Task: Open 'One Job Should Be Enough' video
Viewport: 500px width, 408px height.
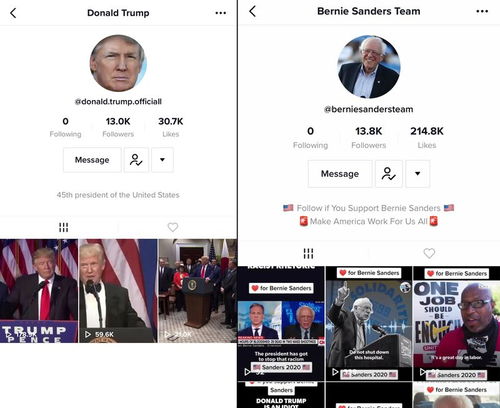Action: click(456, 323)
